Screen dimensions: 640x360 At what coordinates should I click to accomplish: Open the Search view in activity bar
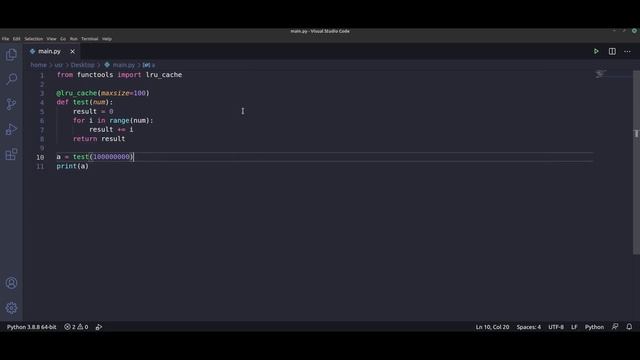coord(11,79)
